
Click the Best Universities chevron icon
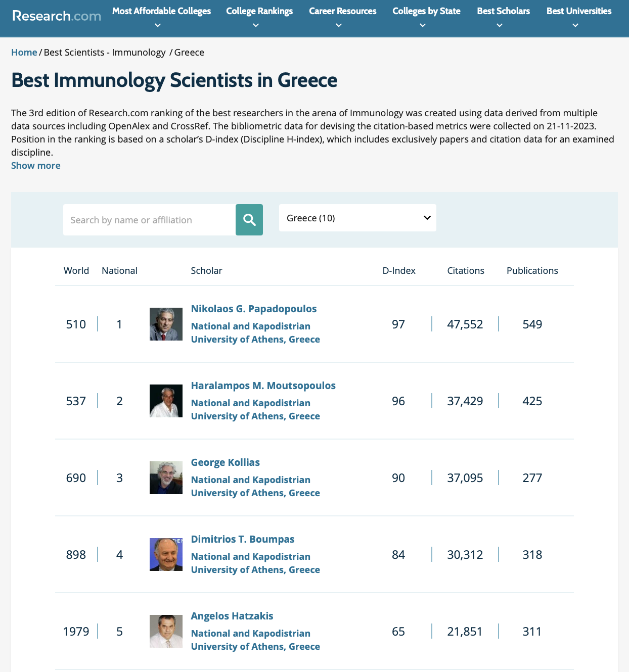(x=575, y=24)
